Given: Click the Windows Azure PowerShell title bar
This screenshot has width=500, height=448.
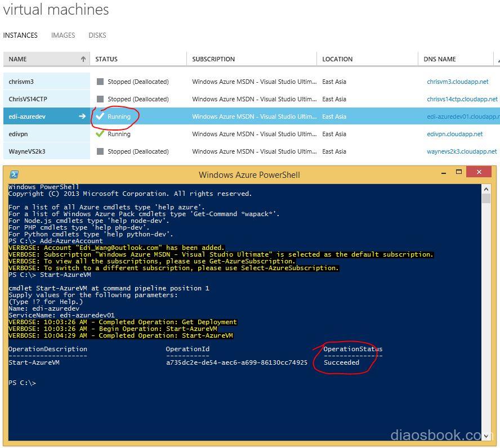Looking at the screenshot, I should point(249,174).
